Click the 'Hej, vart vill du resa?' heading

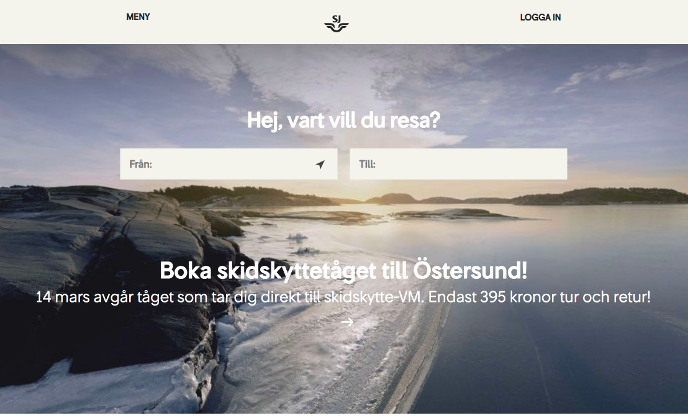click(x=344, y=120)
